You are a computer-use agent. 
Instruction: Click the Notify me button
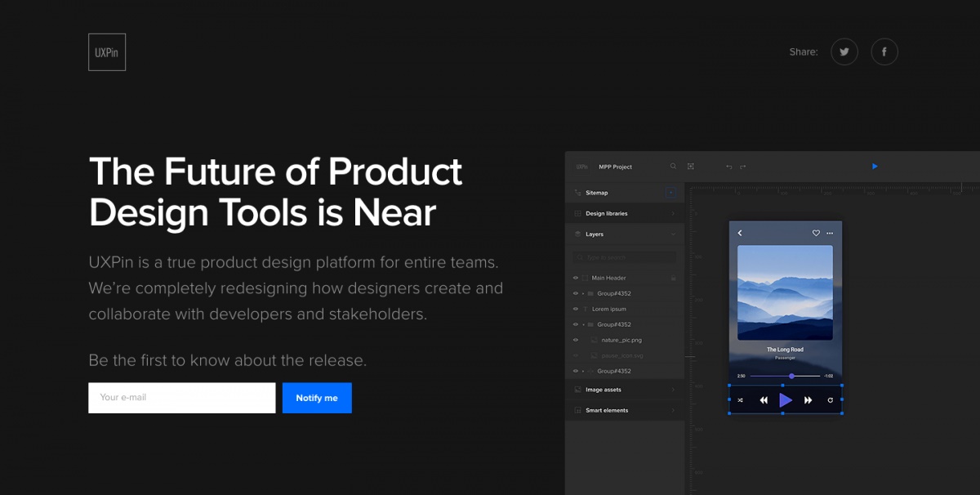coord(317,398)
